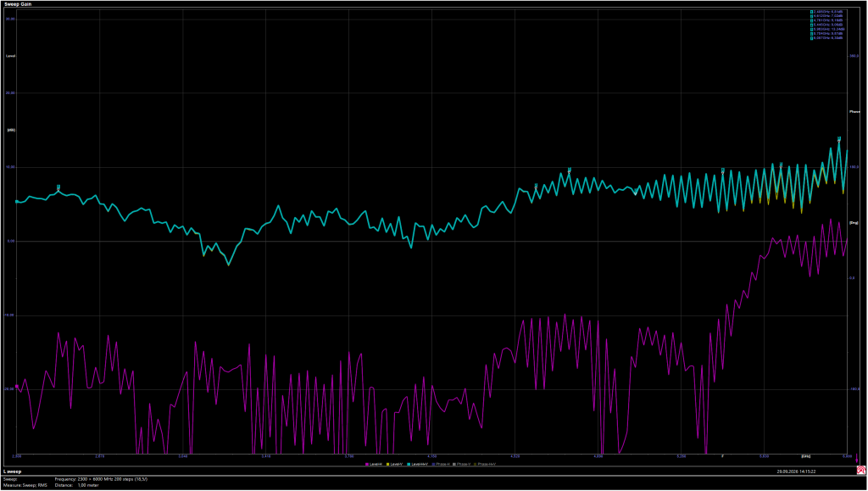Click the L sweep label below the plot
868x491 pixels.
coord(12,471)
